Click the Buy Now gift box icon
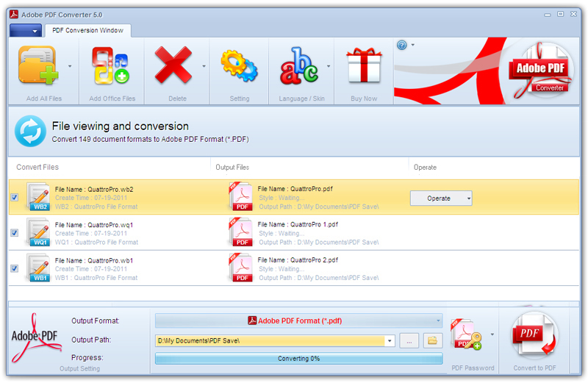588x383 pixels. coord(364,65)
